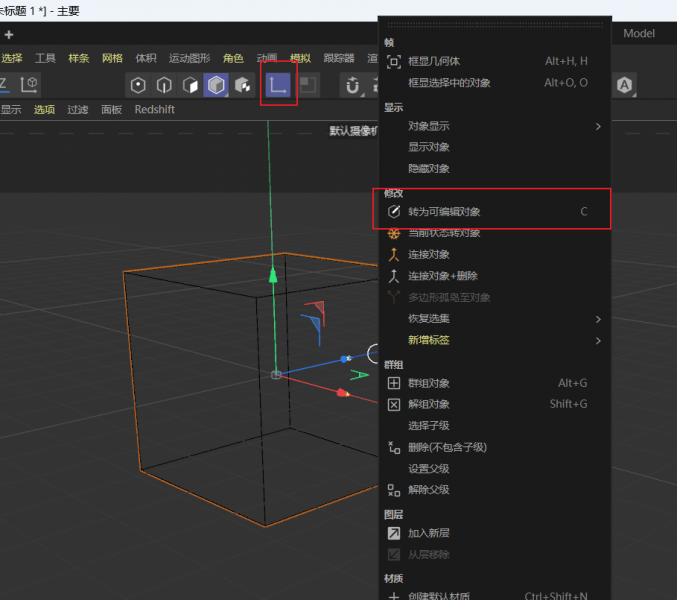Switch to the Model layout tab
677x600 pixels.
coord(639,33)
